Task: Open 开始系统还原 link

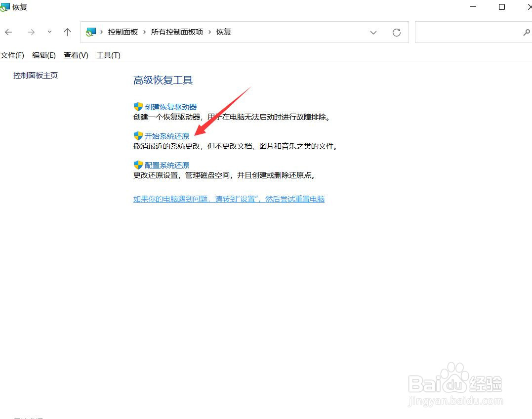Action: click(167, 136)
